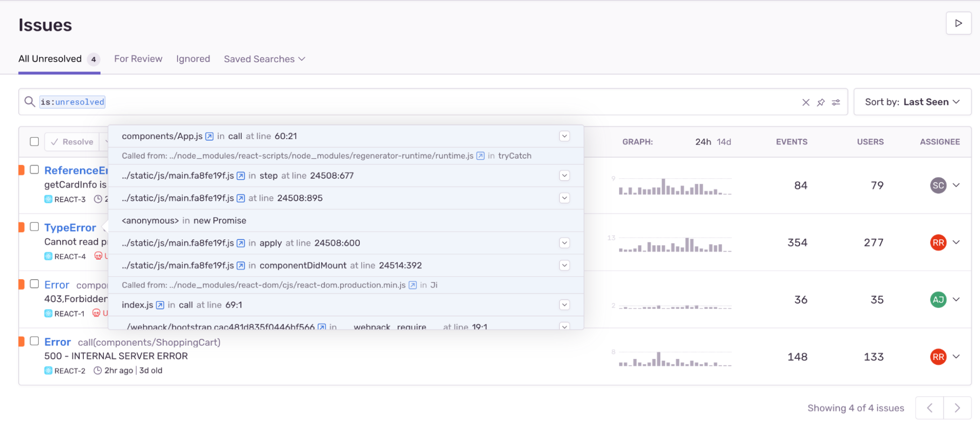This screenshot has width=980, height=430.
Task: Click the 'Showing 4 of 4 issues' text
Action: point(856,408)
